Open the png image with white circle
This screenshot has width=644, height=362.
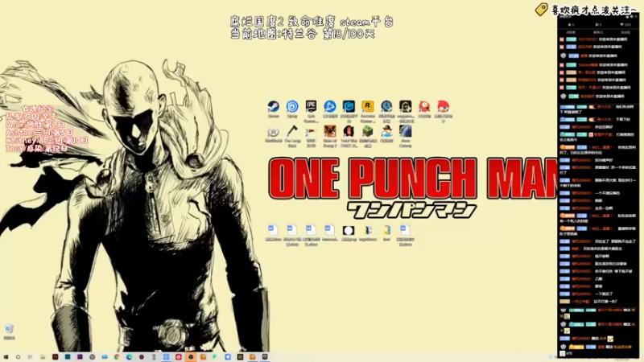349,233
